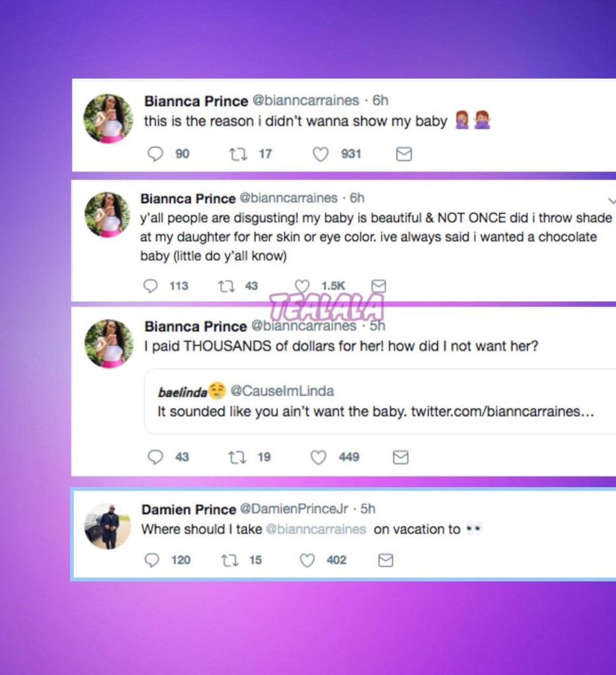Like the tweet with 1.5K likes
This screenshot has height=675, width=616.
302,286
